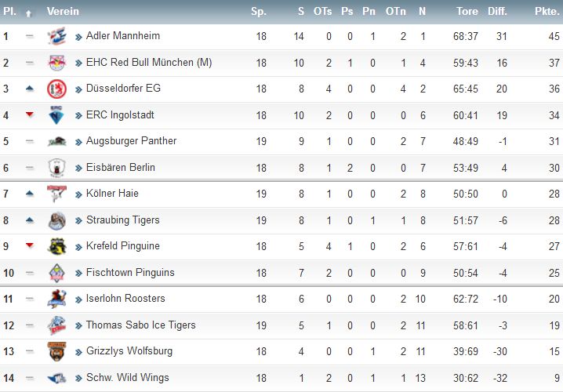Sort table by Pkte. column header
The image size is (563, 392).
click(x=547, y=11)
